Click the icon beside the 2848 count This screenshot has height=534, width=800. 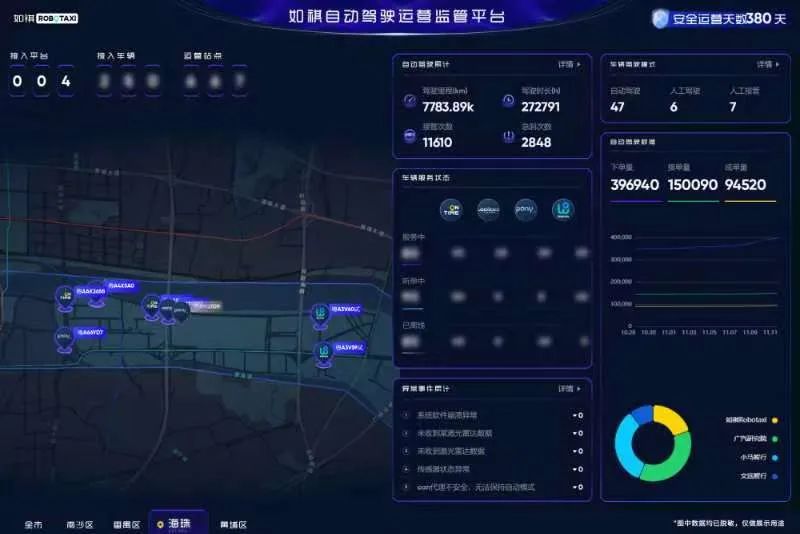(508, 136)
